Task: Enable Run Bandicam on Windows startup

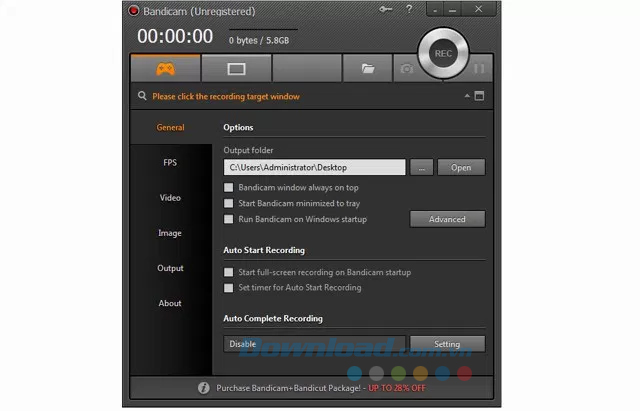Action: [229, 219]
